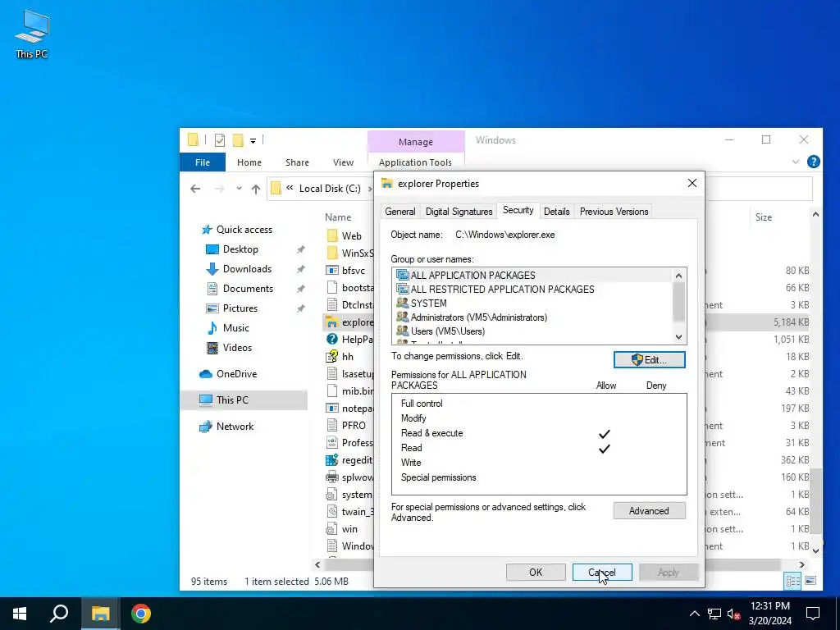The width and height of the screenshot is (840, 630).
Task: Open the Share ribbon tab
Action: (x=297, y=162)
